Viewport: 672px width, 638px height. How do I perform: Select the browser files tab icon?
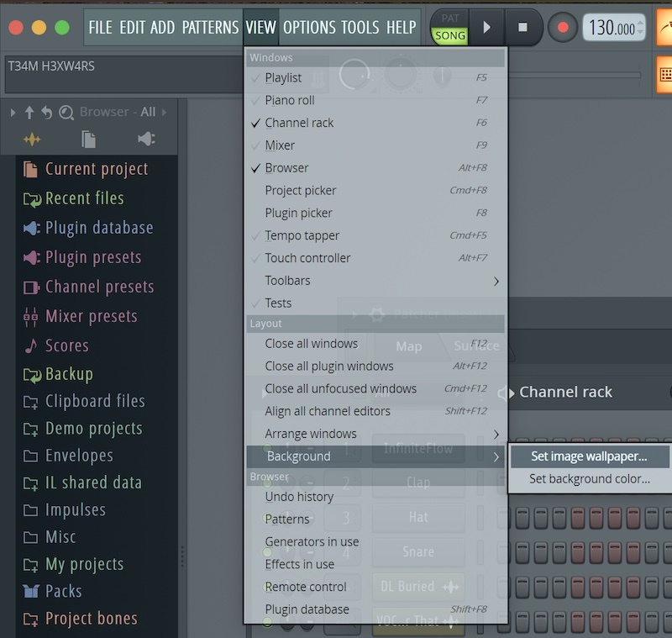(x=88, y=140)
